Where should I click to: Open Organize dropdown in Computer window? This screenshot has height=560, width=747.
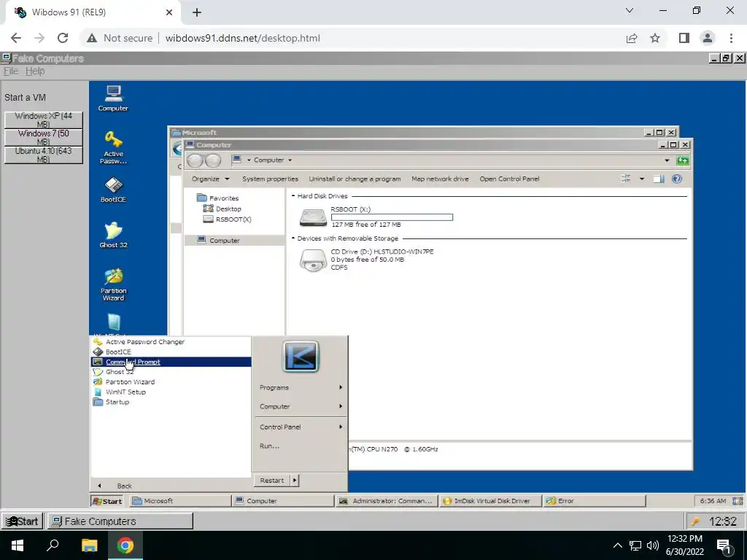210,179
